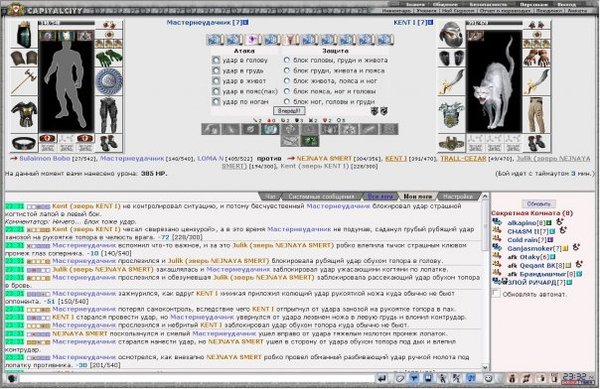Screen dimensions: 600x389
Task: Activate the green technique icon in lower row
Action: tap(310, 142)
